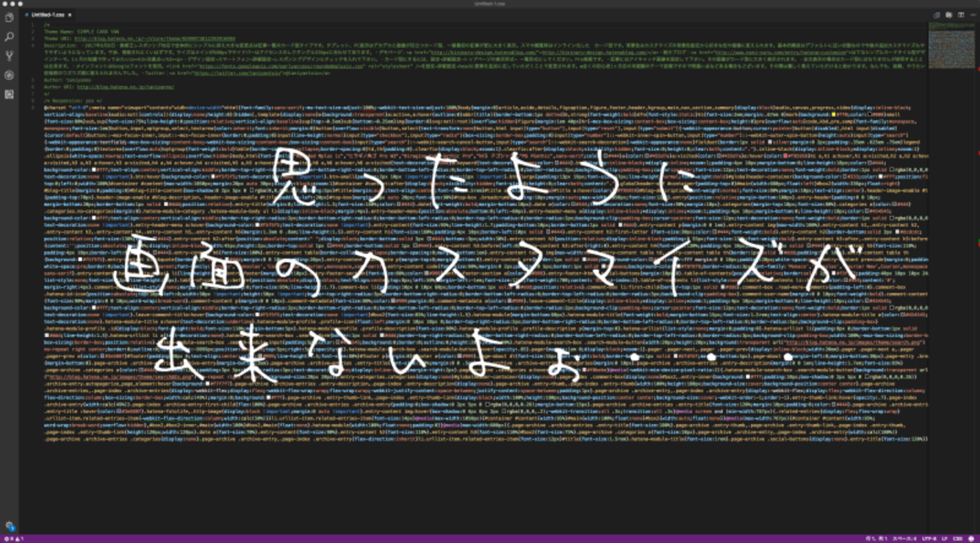Show errors and warnings from status bar

pyautogui.click(x=12, y=538)
